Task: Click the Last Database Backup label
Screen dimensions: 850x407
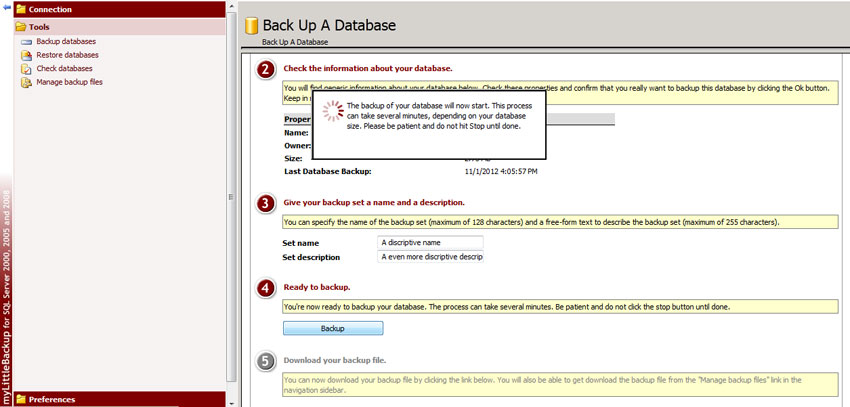Action: point(327,171)
